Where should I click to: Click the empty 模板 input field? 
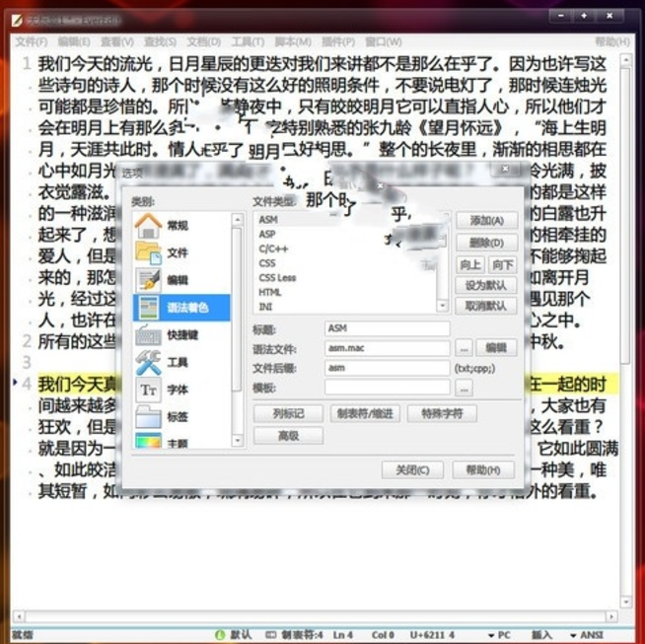coord(387,388)
